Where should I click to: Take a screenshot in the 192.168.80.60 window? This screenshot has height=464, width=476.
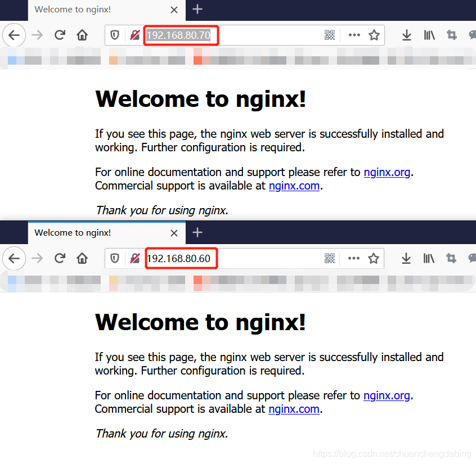click(451, 258)
